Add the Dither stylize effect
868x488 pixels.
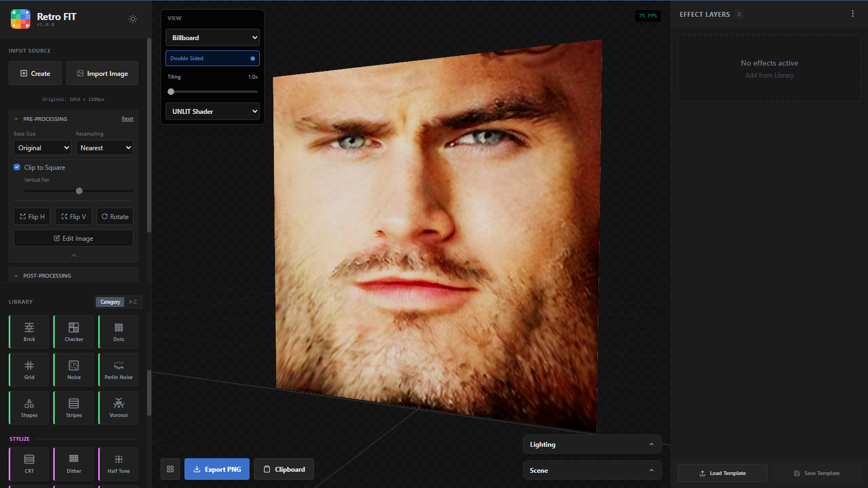tap(74, 464)
